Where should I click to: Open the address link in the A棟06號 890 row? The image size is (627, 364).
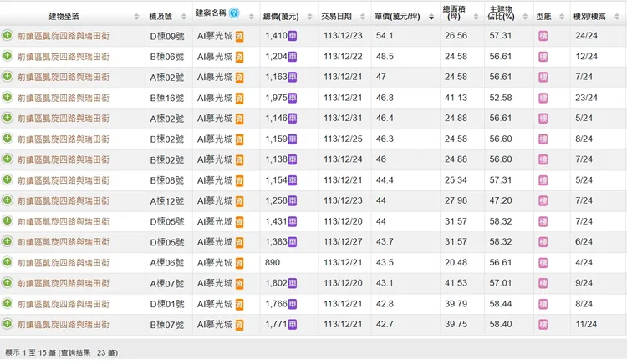(64, 263)
